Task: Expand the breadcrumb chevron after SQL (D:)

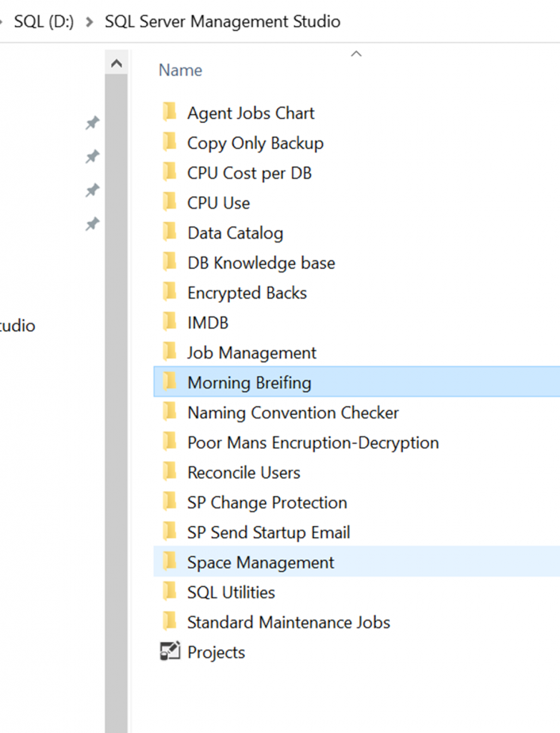Action: 90,21
